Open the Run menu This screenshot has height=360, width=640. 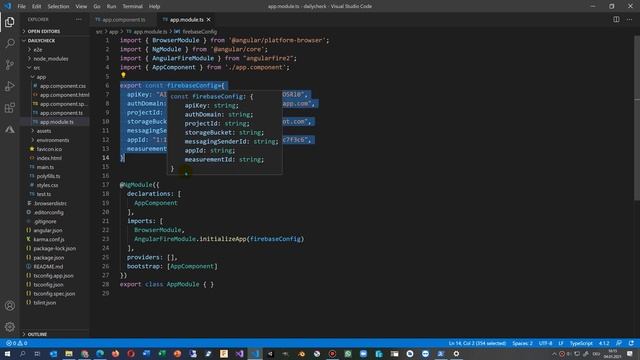[111, 6]
